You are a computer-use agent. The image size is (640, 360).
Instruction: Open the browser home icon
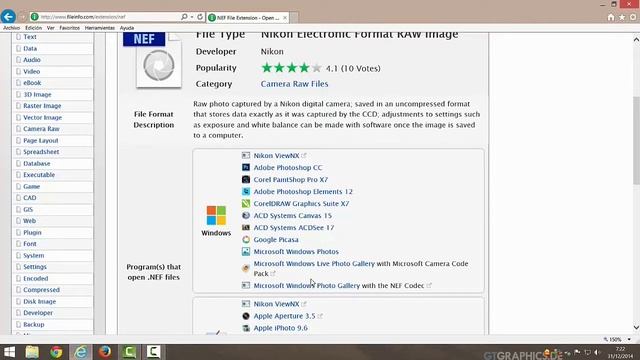(611, 17)
